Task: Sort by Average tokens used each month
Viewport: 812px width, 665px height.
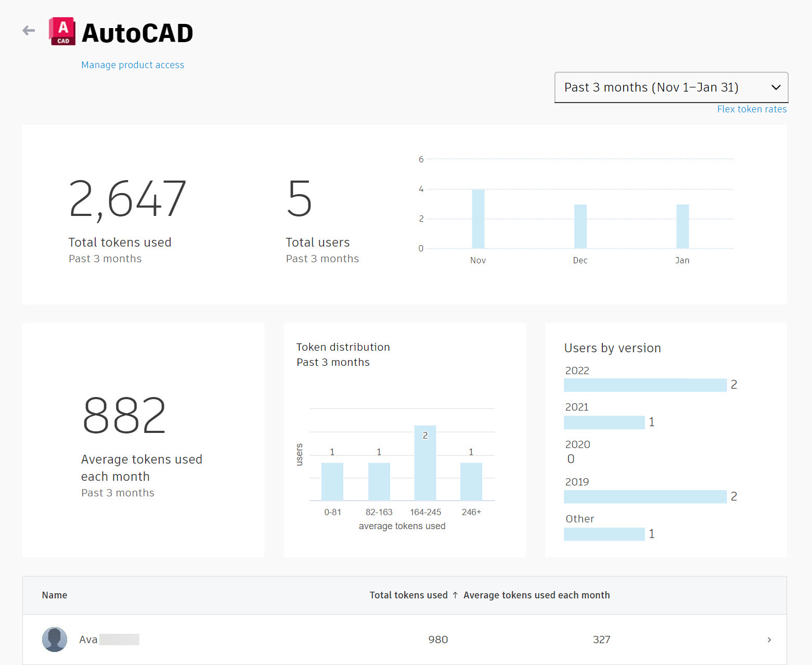Action: (536, 595)
